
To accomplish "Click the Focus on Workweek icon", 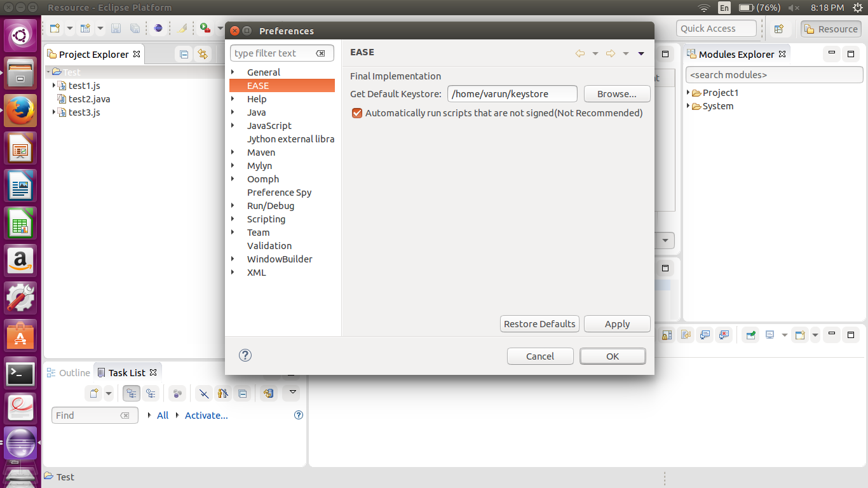I will click(179, 394).
